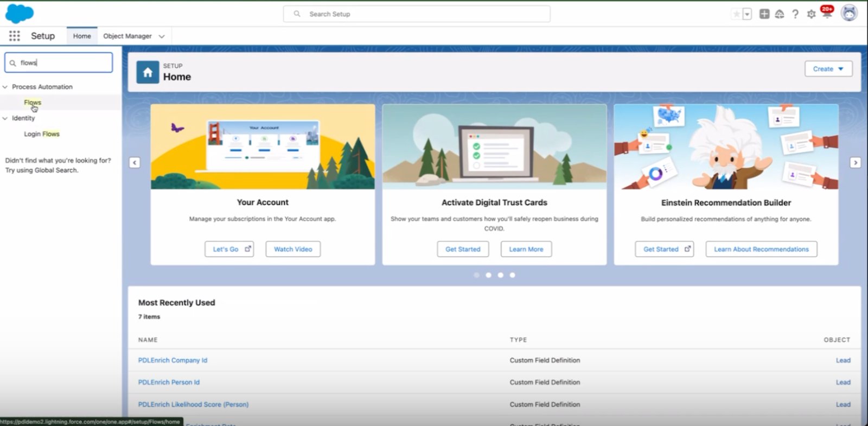Click 'Custom Field Definition' in Likelihood Score row
The image size is (868, 426).
(545, 405)
